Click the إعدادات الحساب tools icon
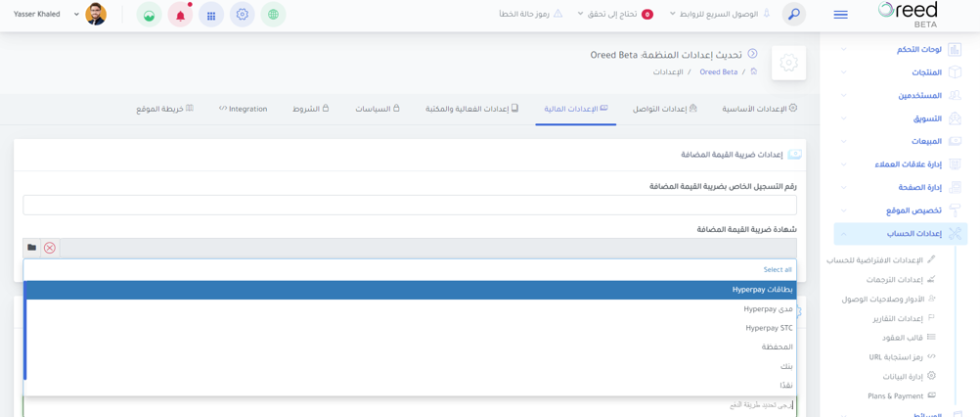The height and width of the screenshot is (417, 980). pyautogui.click(x=955, y=234)
